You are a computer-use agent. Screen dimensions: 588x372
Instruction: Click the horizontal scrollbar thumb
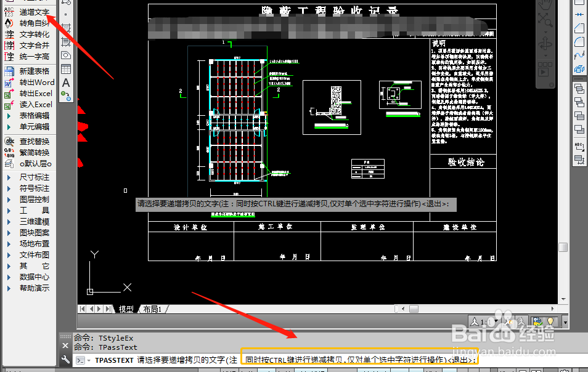pyautogui.click(x=414, y=309)
